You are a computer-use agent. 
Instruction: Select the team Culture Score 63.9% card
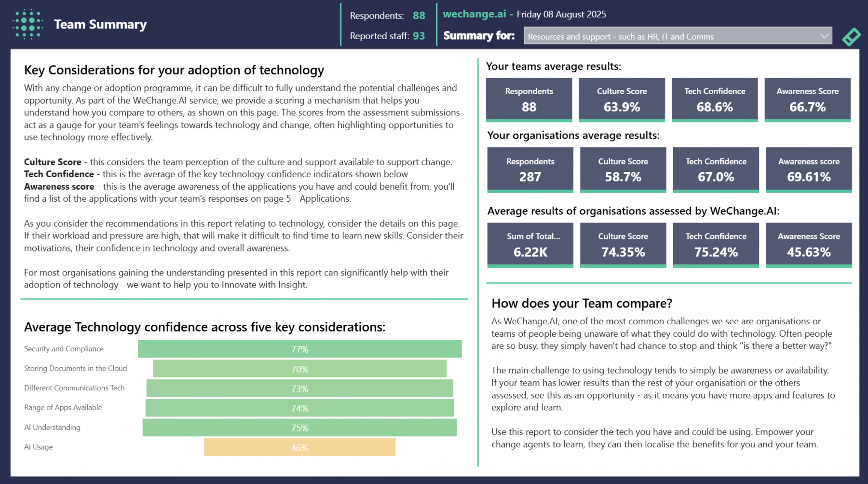coord(622,99)
